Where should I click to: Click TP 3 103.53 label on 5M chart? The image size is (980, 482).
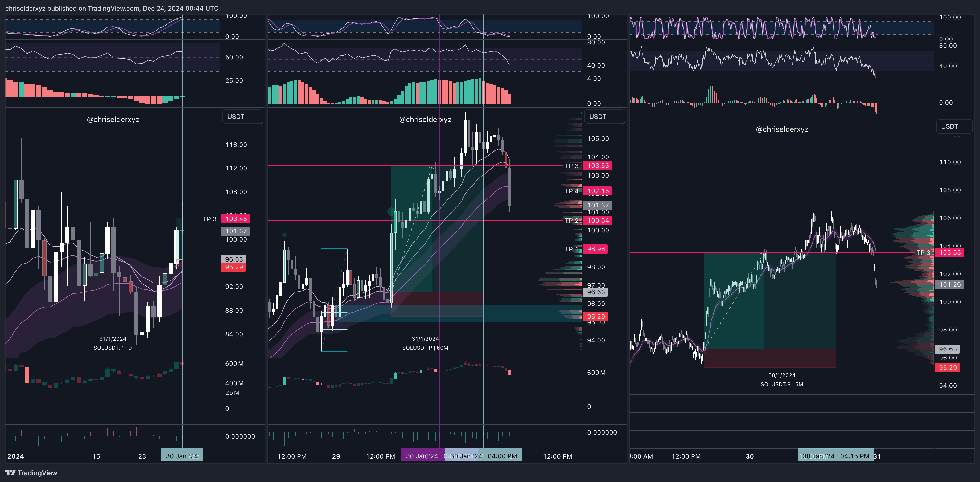pos(949,252)
